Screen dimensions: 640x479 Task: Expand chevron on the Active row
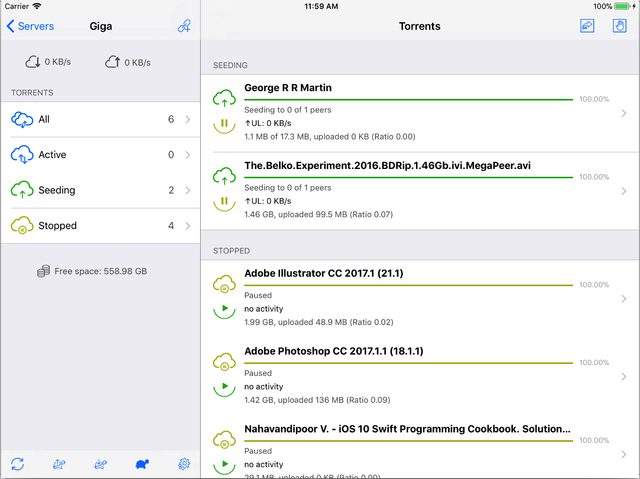point(188,155)
